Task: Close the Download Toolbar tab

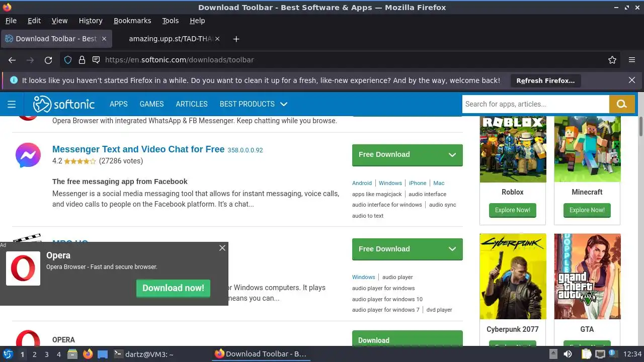Action: 104,39
